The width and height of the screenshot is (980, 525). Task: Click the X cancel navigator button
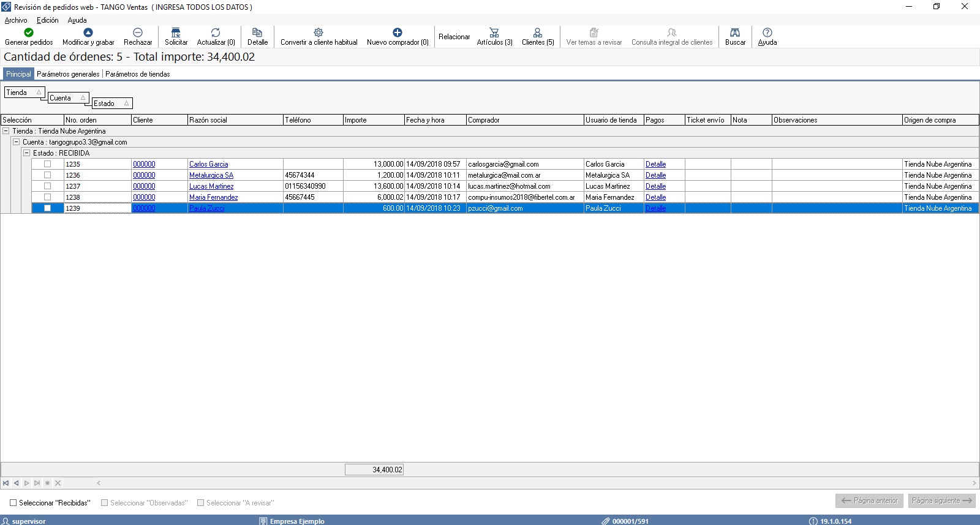[58, 483]
